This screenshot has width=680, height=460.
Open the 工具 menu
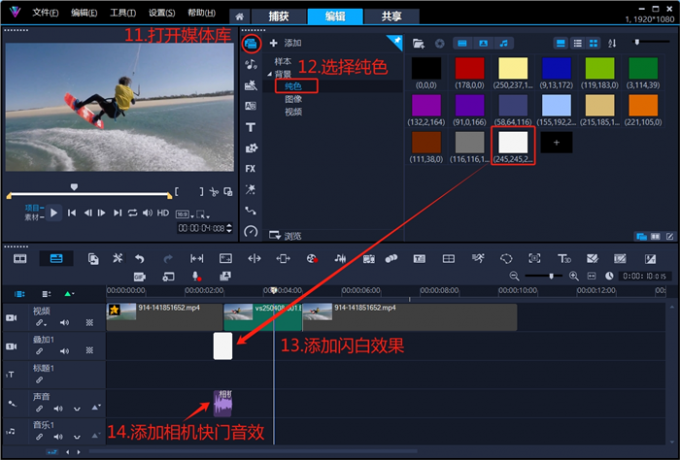(x=123, y=13)
